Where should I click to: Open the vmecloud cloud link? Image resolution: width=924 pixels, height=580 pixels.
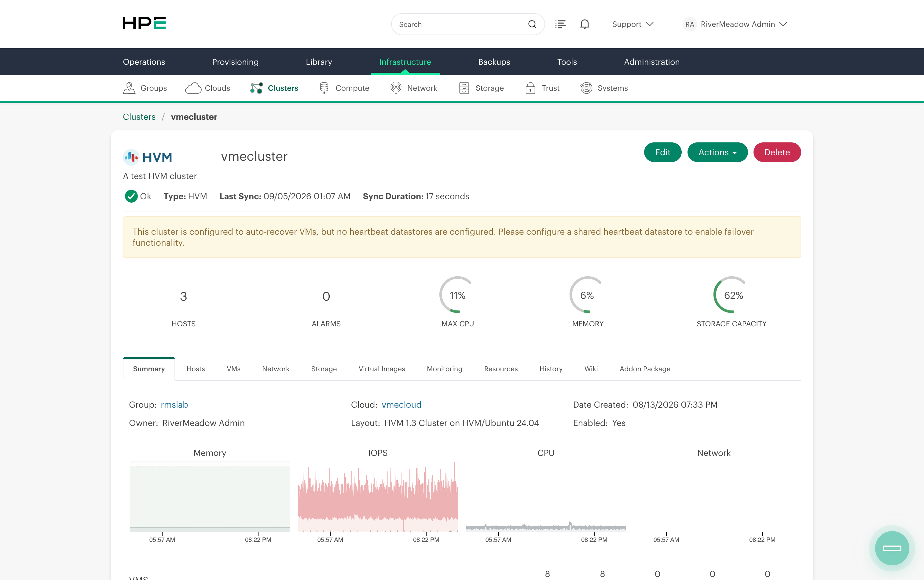pyautogui.click(x=401, y=405)
